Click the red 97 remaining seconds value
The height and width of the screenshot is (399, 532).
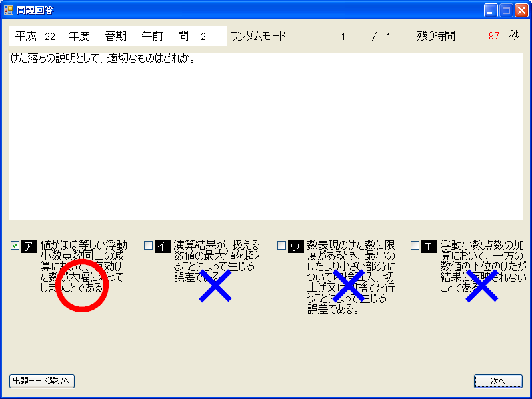pyautogui.click(x=493, y=36)
